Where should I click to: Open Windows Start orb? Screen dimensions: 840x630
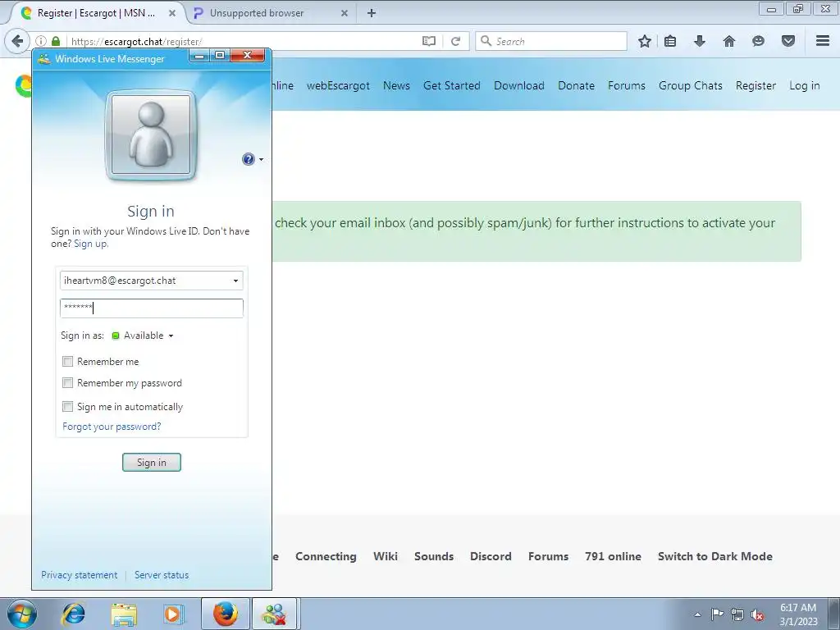point(22,614)
